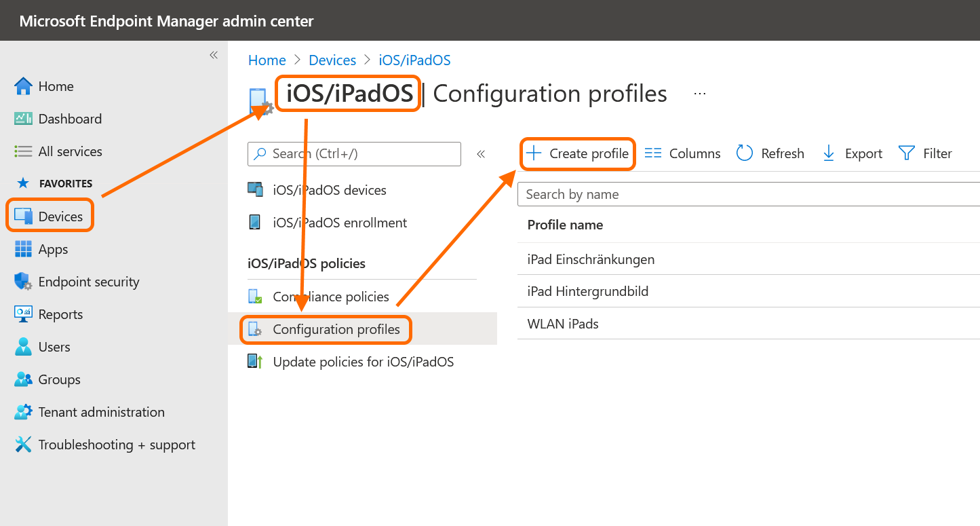Viewport: 980px width, 526px height.
Task: Click the Home house icon in sidebar
Action: click(23, 86)
